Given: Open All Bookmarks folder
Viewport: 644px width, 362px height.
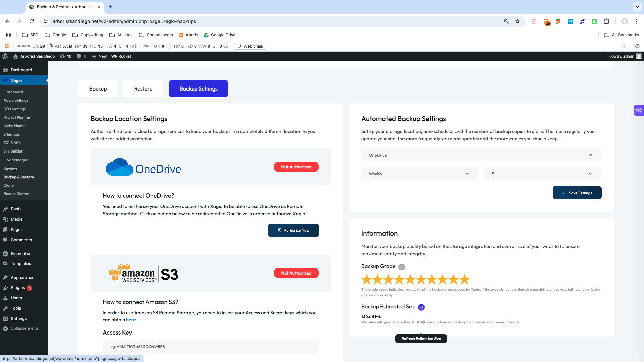Looking at the screenshot, I should point(621,35).
